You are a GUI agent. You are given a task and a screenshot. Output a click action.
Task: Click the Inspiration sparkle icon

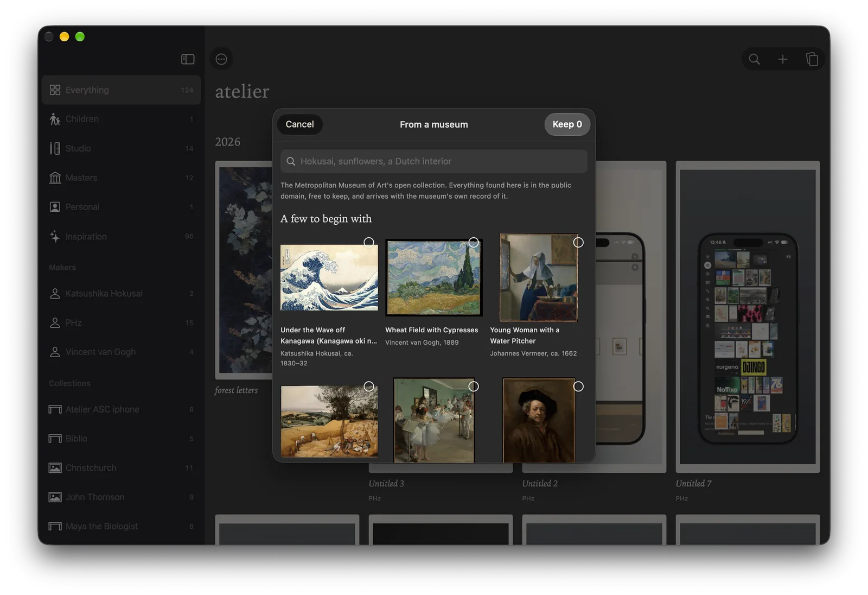click(x=55, y=237)
